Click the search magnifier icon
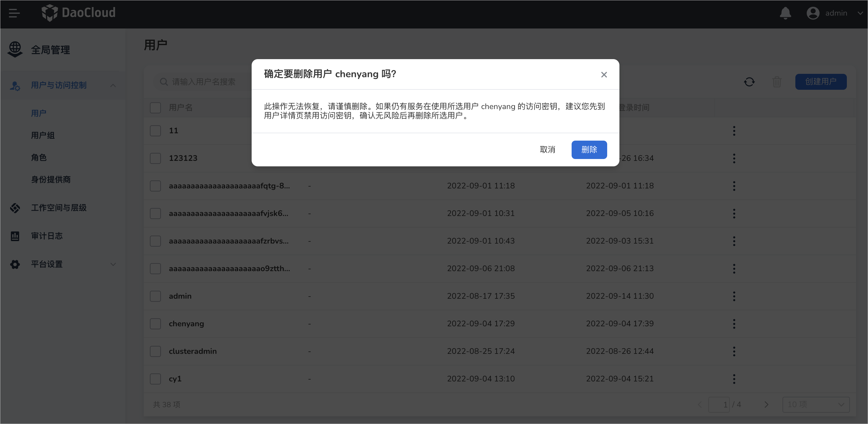 (x=164, y=82)
